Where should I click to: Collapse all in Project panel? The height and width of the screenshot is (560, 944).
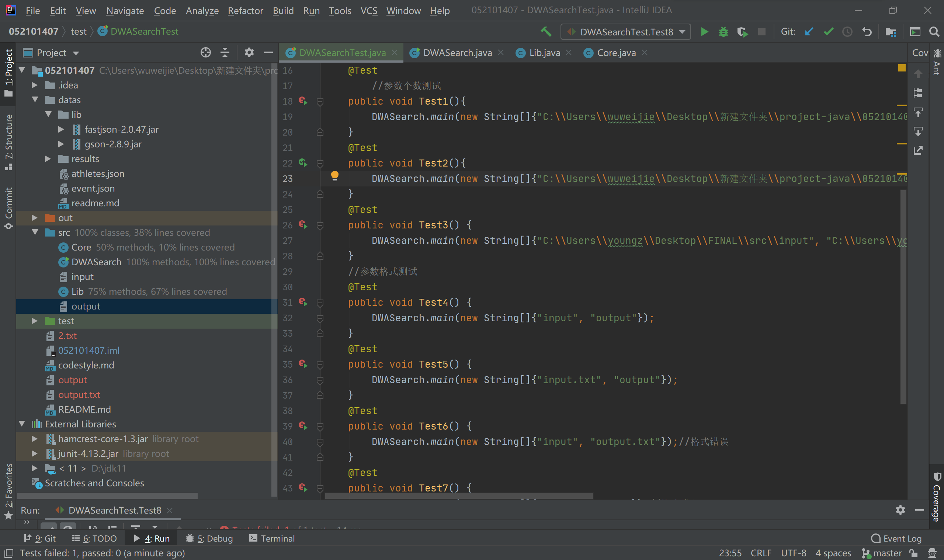click(x=225, y=52)
